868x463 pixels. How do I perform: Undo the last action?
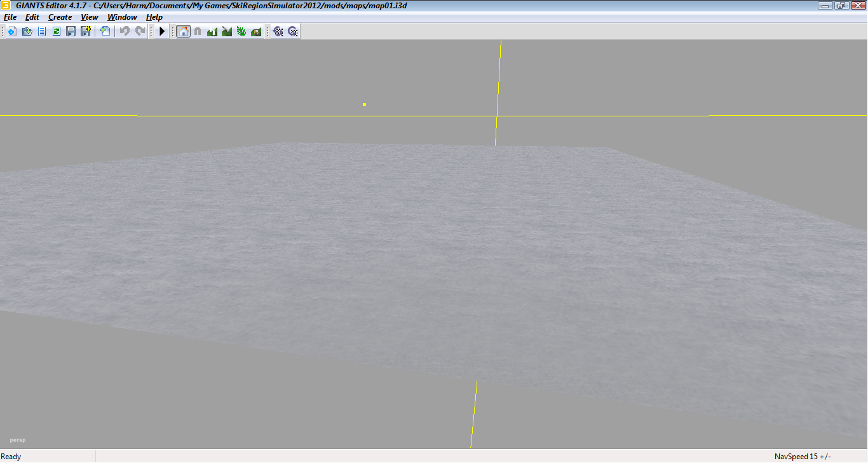click(125, 31)
